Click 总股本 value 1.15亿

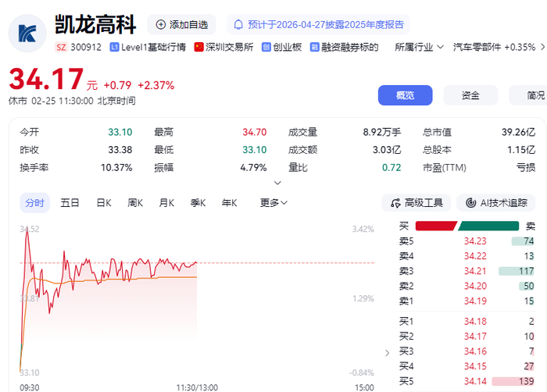point(521,150)
